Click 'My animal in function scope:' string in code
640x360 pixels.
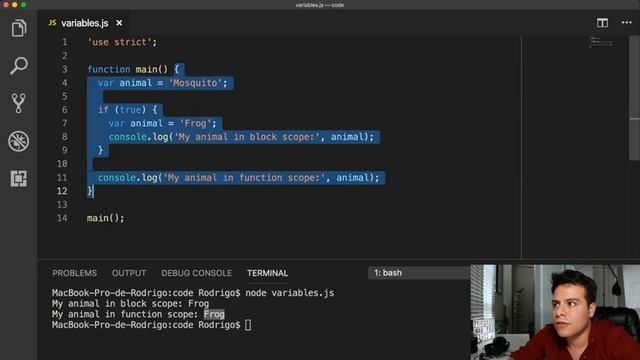[244, 178]
